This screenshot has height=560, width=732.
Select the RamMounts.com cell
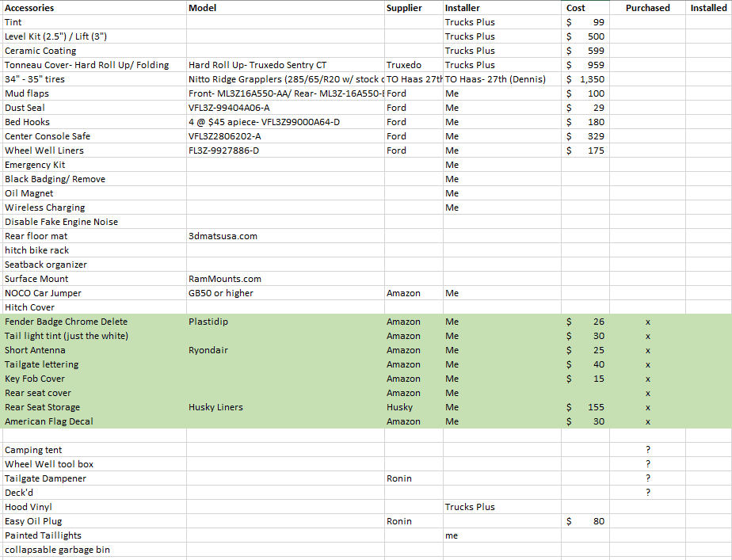[x=225, y=279]
